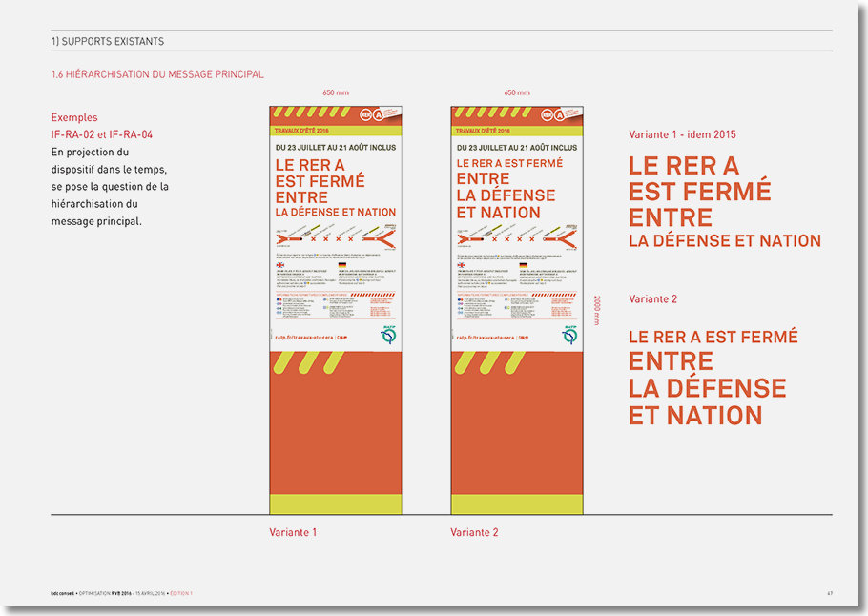Image resolution: width=868 pixels, height=616 pixels.
Task: Select the "Exemples" label
Action: 74,117
